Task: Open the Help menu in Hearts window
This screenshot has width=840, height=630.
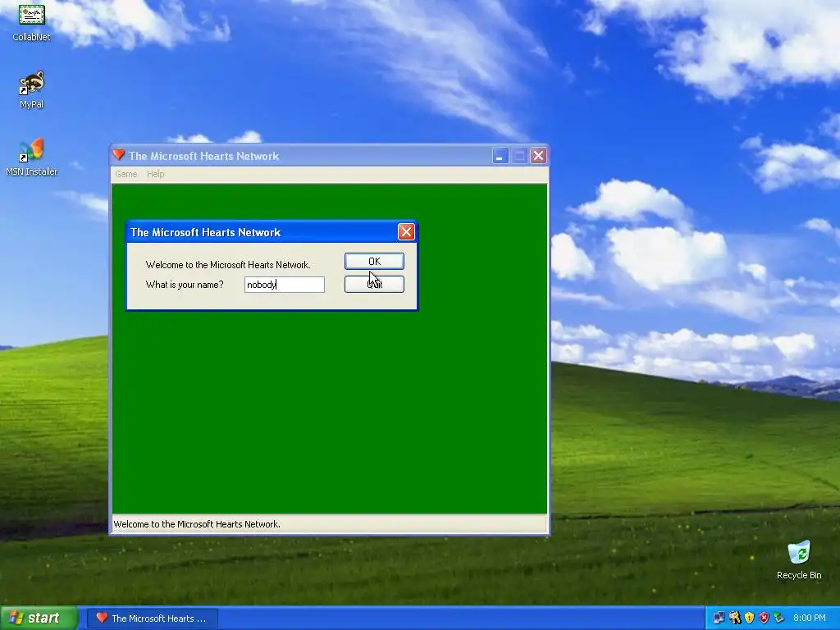Action: coord(155,174)
